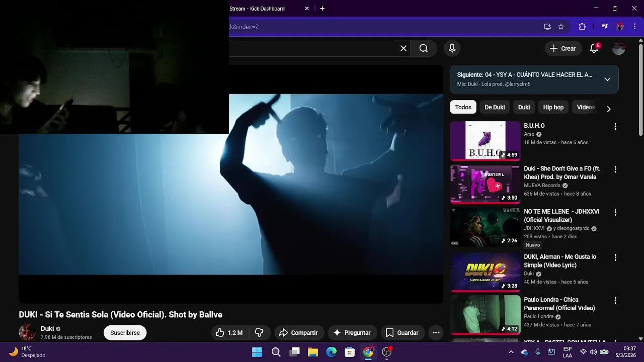Click the install app icon in address bar

tap(547, 27)
